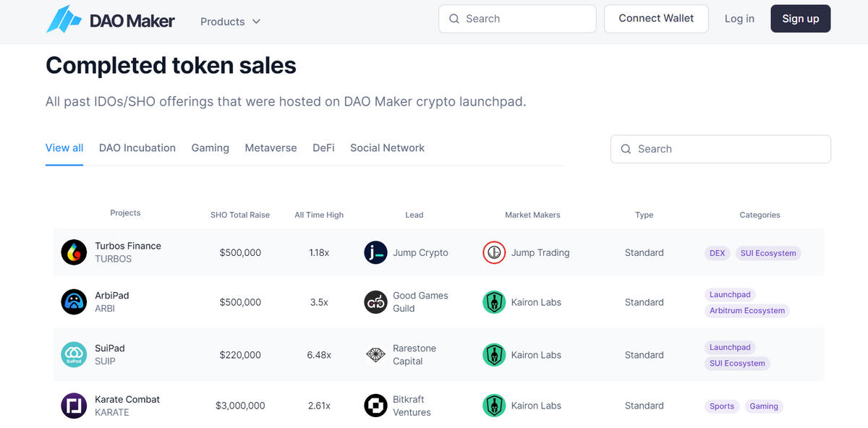Screen dimensions: 868x428
Task: Click SUI Ecosystem tag in Turbos row
Action: (768, 253)
